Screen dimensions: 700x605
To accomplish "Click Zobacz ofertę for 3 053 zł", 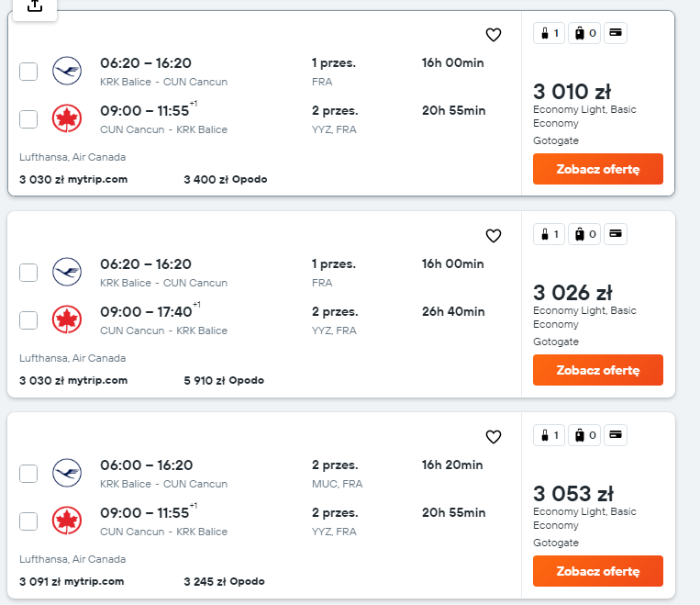I will coord(598,571).
